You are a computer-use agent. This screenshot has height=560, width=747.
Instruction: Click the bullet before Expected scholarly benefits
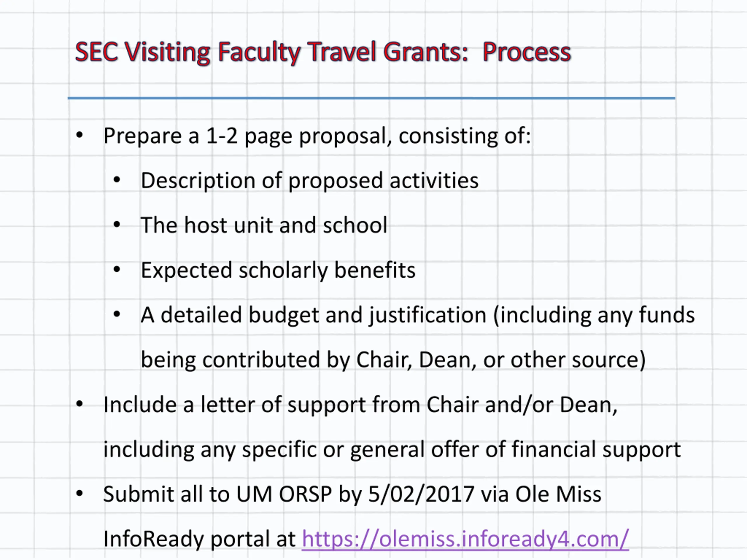pyautogui.click(x=117, y=269)
